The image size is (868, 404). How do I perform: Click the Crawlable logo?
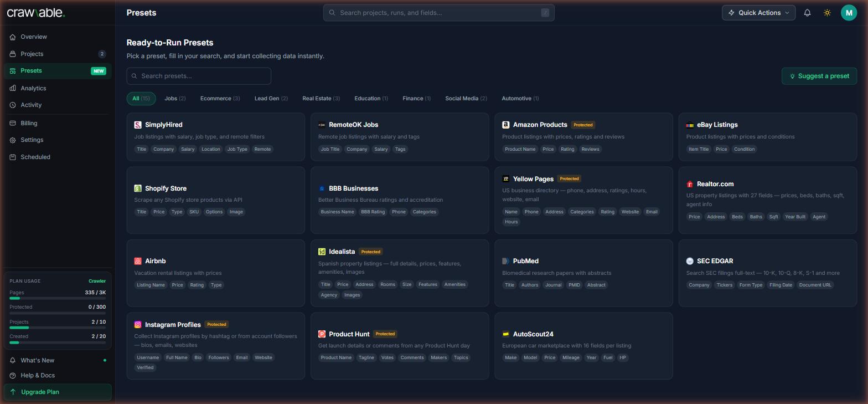point(36,13)
